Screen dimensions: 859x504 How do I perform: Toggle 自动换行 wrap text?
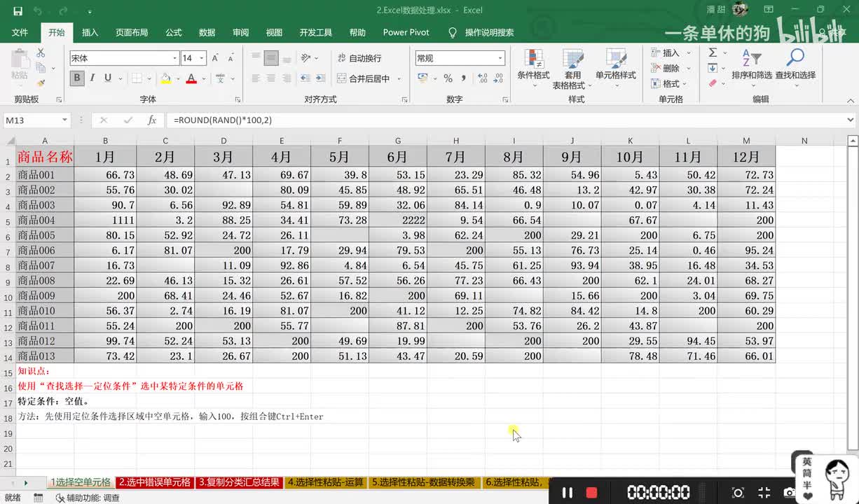(359, 58)
